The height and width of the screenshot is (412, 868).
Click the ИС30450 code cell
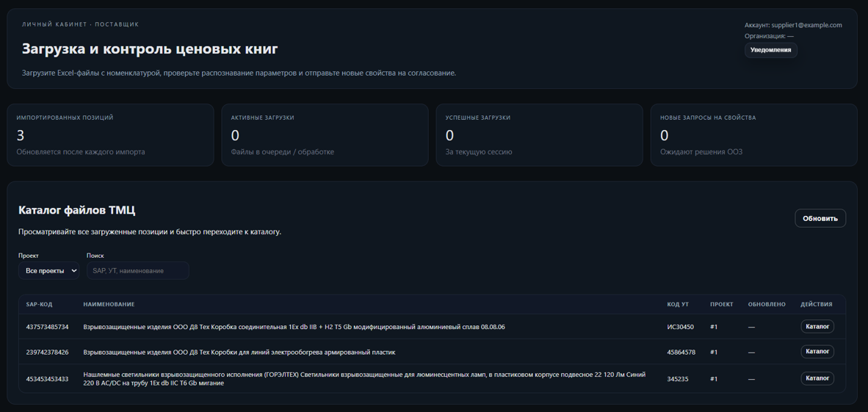pos(680,327)
